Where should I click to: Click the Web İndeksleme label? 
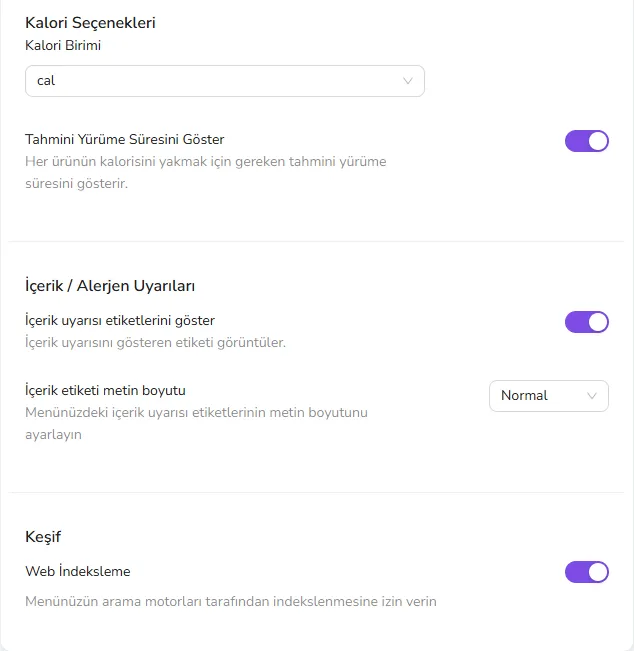click(x=78, y=571)
